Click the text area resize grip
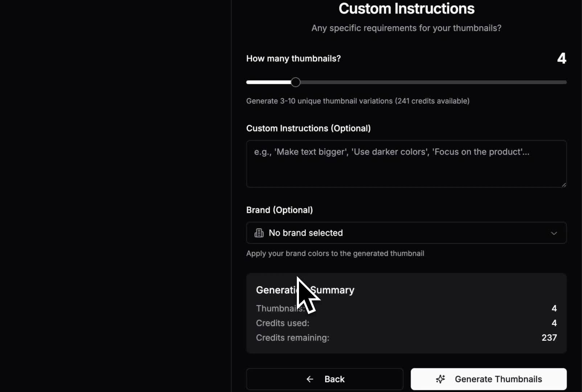 pyautogui.click(x=563, y=185)
